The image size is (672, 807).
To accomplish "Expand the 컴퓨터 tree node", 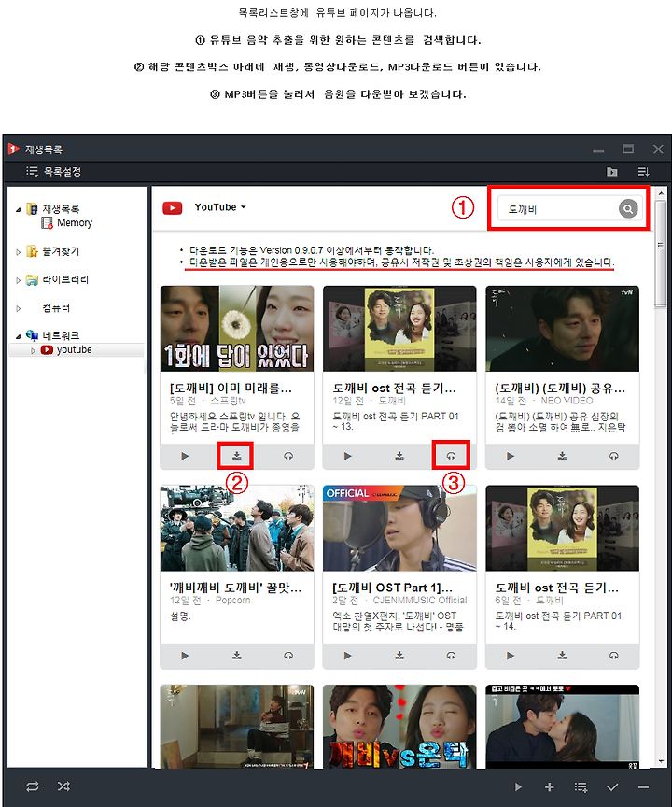I will (18, 309).
